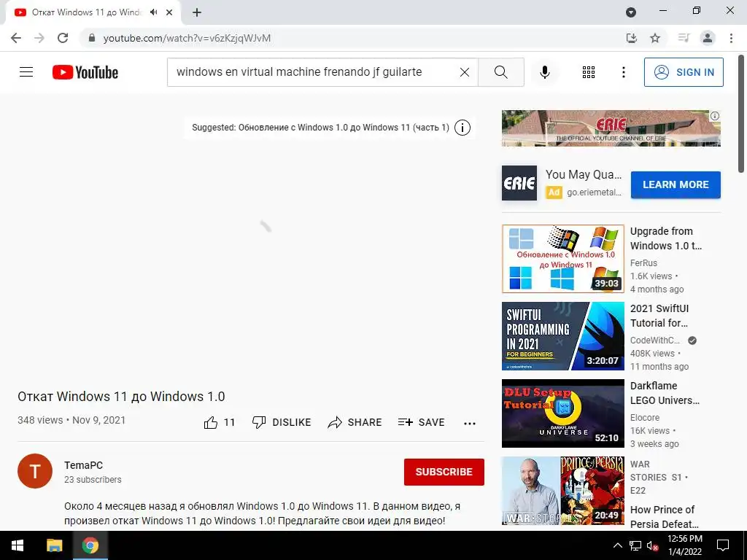Open the YouTube apps grid icon
This screenshot has height=560, width=747.
click(589, 72)
